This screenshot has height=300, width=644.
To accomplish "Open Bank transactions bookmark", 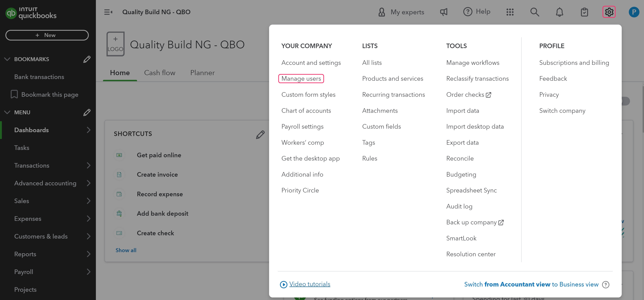I will [39, 77].
